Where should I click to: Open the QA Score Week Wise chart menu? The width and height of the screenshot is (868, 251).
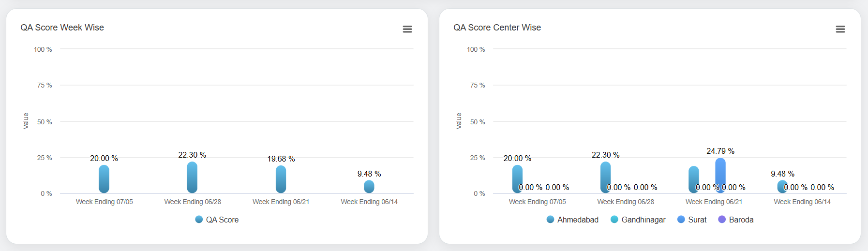pyautogui.click(x=407, y=29)
